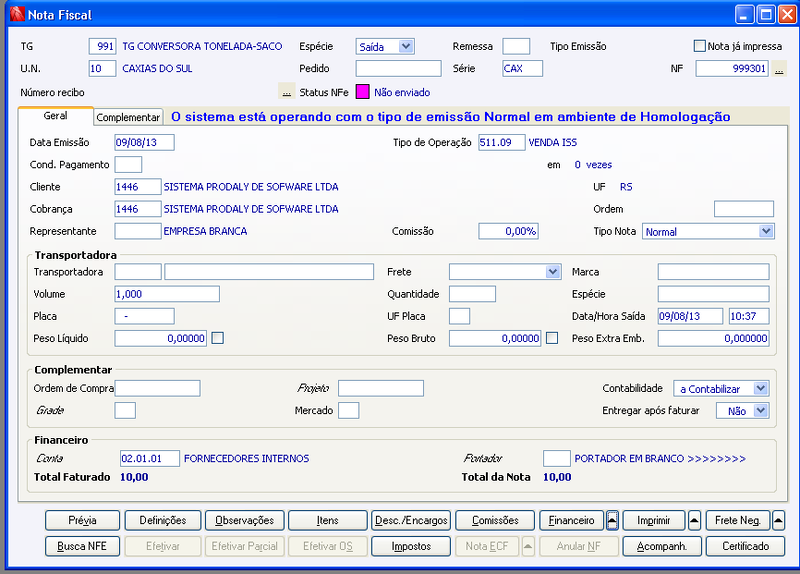Click the NF number field 999301
This screenshot has width=800, height=574.
[x=732, y=68]
